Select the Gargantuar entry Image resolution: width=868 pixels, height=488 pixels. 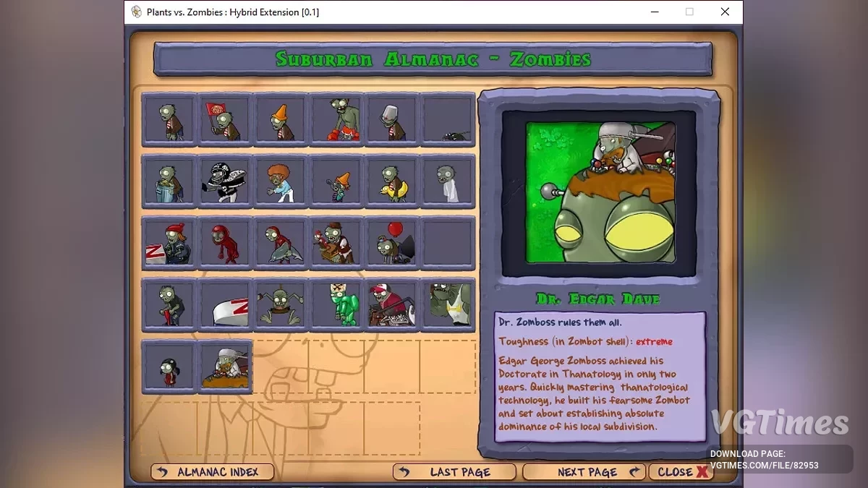pyautogui.click(x=448, y=305)
